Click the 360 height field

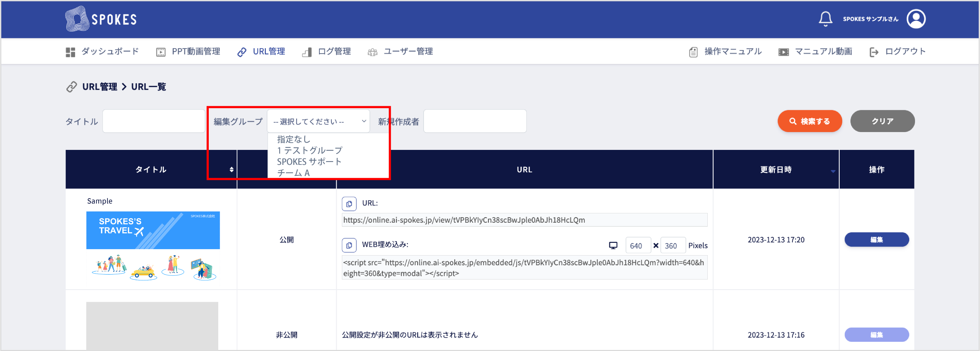coord(673,245)
